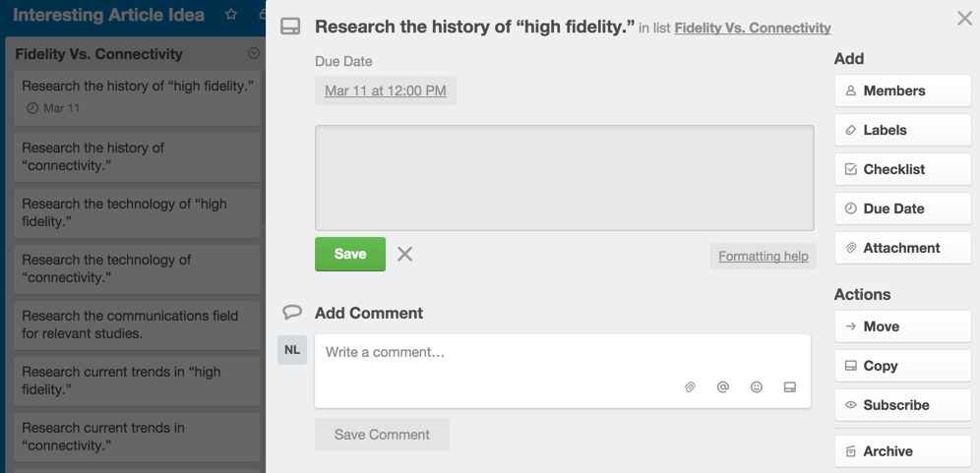Open the Move card action
This screenshot has width=980, height=473.
pyautogui.click(x=902, y=326)
